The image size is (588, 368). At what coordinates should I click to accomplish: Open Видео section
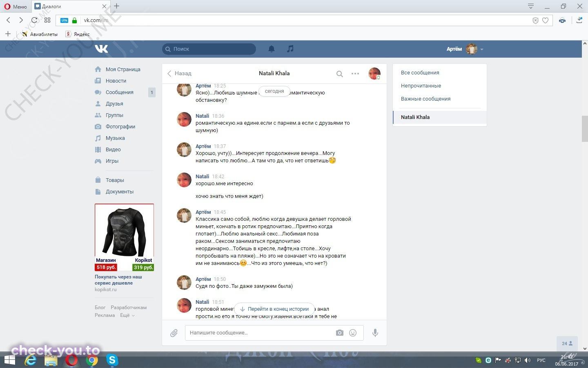click(x=113, y=150)
